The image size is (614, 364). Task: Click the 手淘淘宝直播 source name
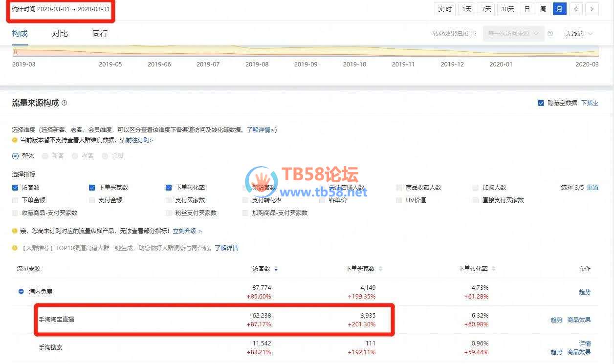tap(57, 320)
